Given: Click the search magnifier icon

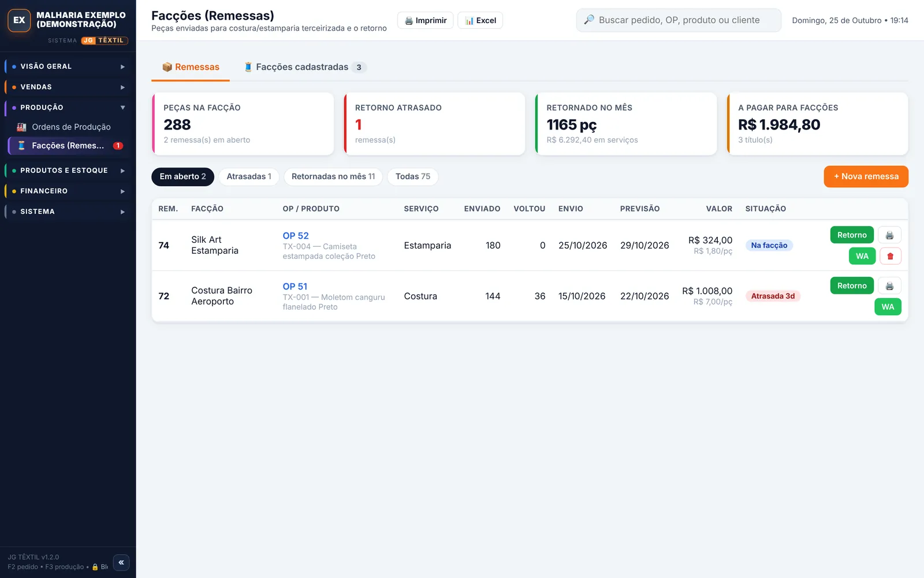Looking at the screenshot, I should tap(589, 20).
